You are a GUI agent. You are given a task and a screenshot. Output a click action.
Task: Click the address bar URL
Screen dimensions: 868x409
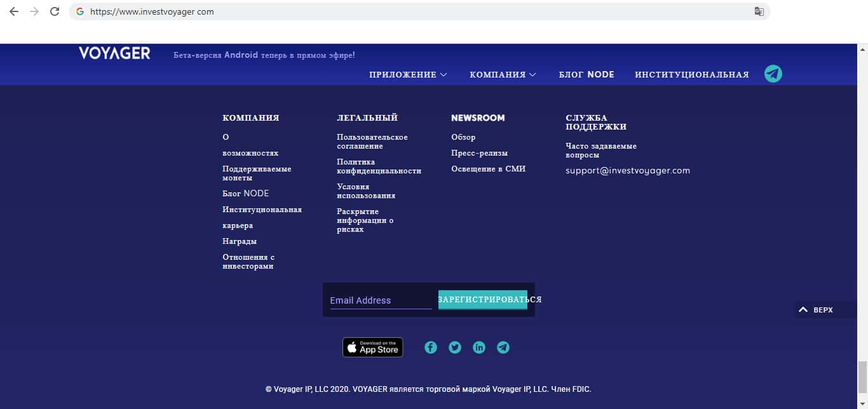(152, 11)
